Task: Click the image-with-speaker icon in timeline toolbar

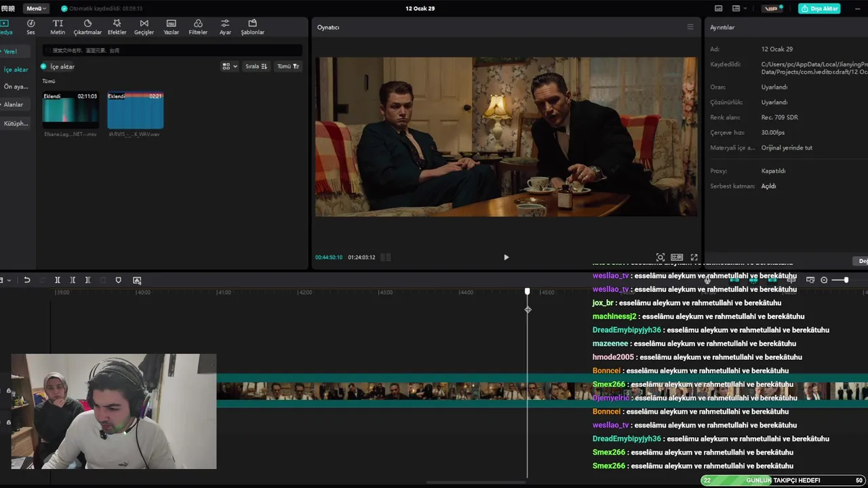Action: pyautogui.click(x=137, y=280)
